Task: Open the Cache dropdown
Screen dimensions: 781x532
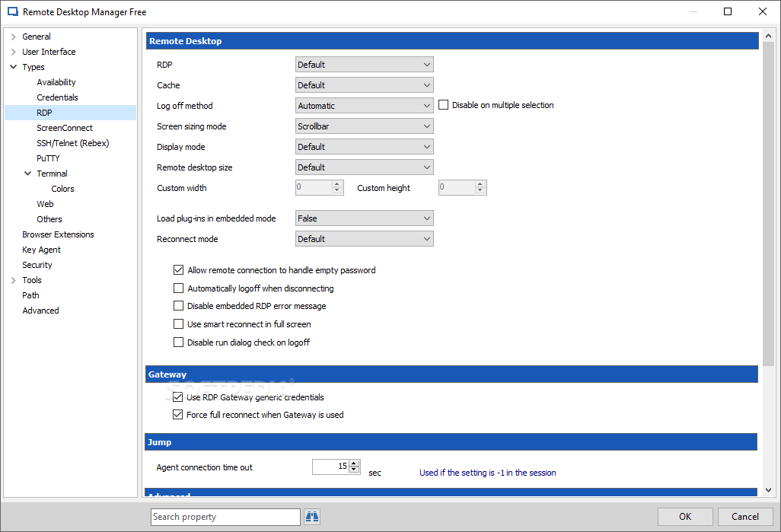Action: coord(364,85)
